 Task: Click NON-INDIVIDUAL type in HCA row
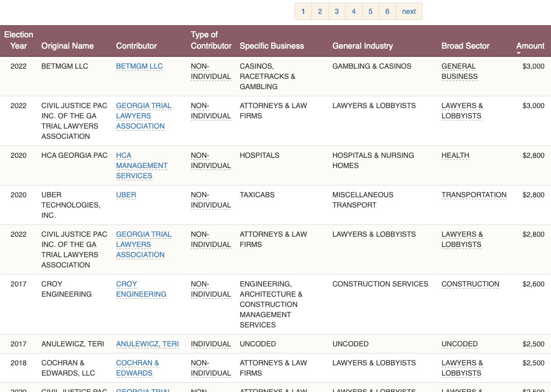[x=211, y=160]
